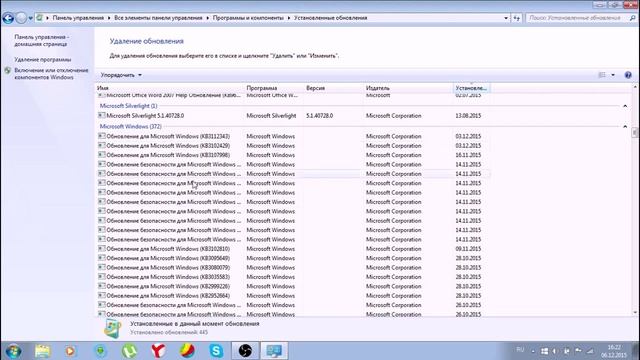Select 'Обновление для Microsoft Windows (KB3095649)'
640x360 pixels.
[168, 258]
